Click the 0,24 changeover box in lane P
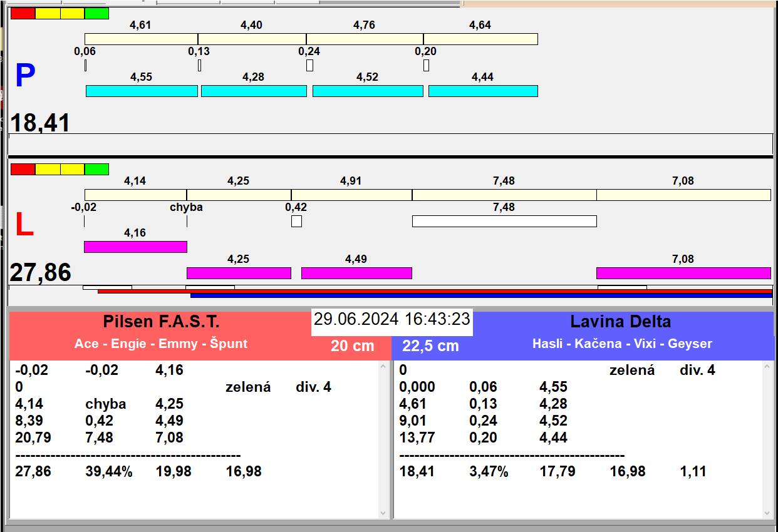 [x=309, y=65]
